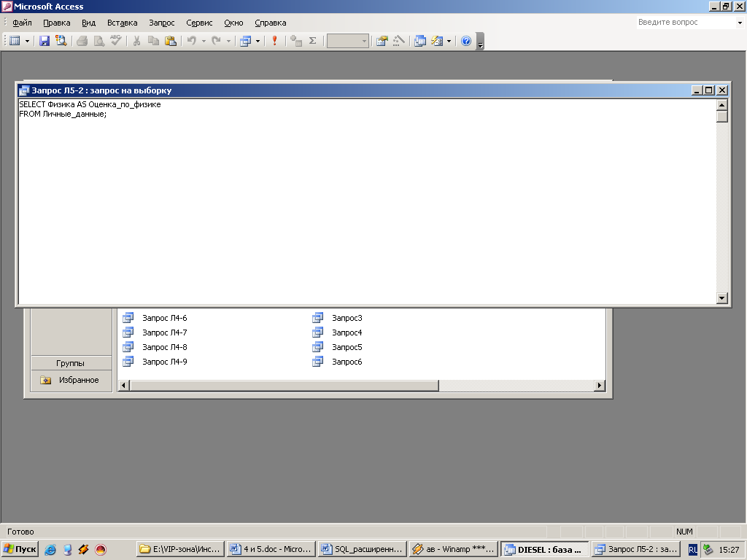Click the SQL editor scroll-down arrow
This screenshot has height=560, width=747.
pyautogui.click(x=721, y=298)
